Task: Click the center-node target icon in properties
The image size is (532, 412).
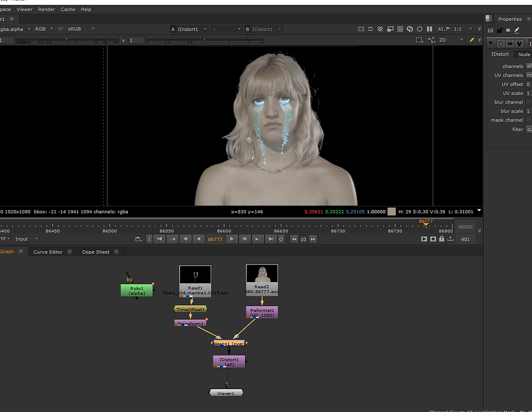Action: (x=501, y=43)
